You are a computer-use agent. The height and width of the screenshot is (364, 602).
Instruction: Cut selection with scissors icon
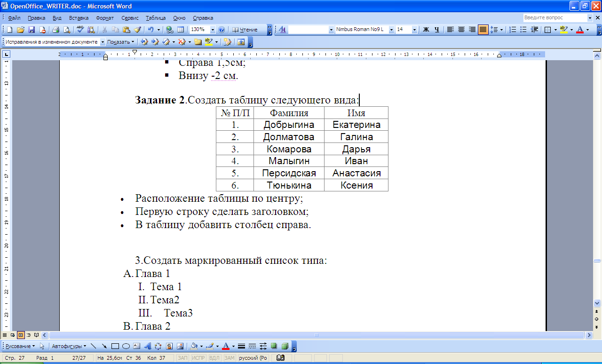(104, 30)
